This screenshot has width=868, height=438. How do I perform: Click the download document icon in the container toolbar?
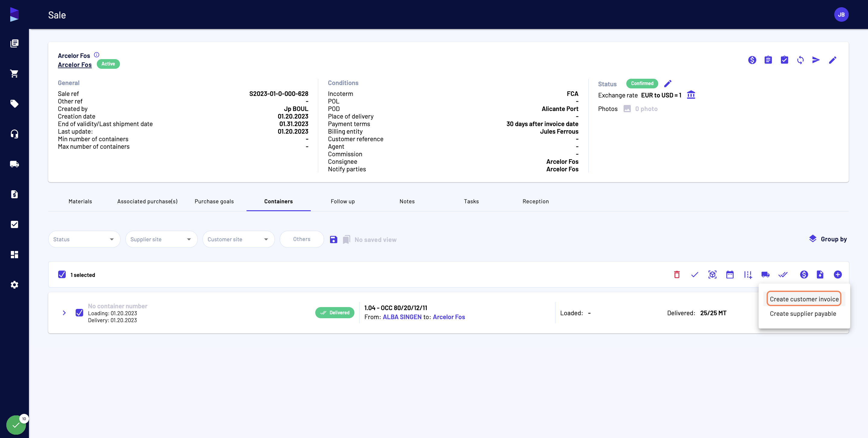coord(820,275)
